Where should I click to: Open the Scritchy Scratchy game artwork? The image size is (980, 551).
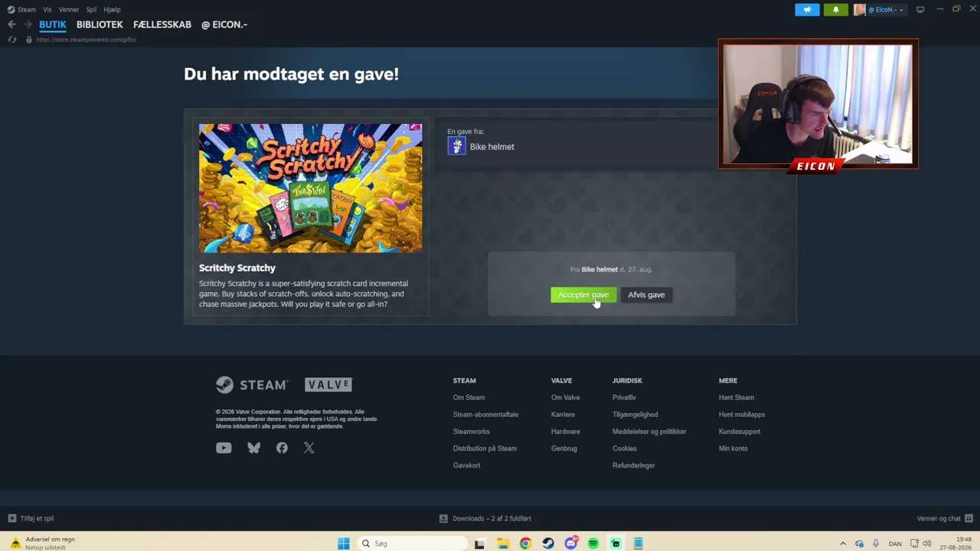click(310, 188)
